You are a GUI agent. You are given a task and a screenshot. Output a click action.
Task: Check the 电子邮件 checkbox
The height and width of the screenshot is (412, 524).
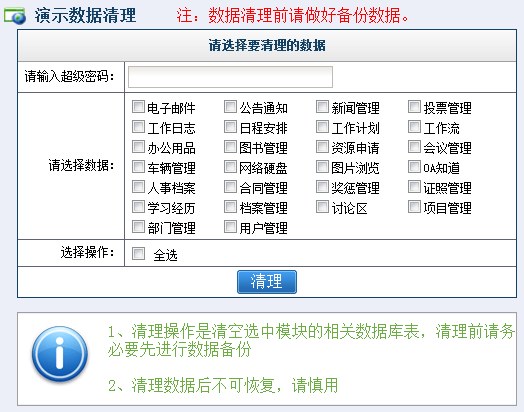click(138, 107)
